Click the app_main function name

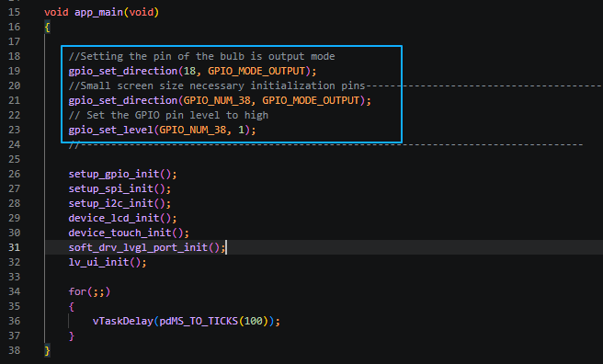pyautogui.click(x=99, y=12)
